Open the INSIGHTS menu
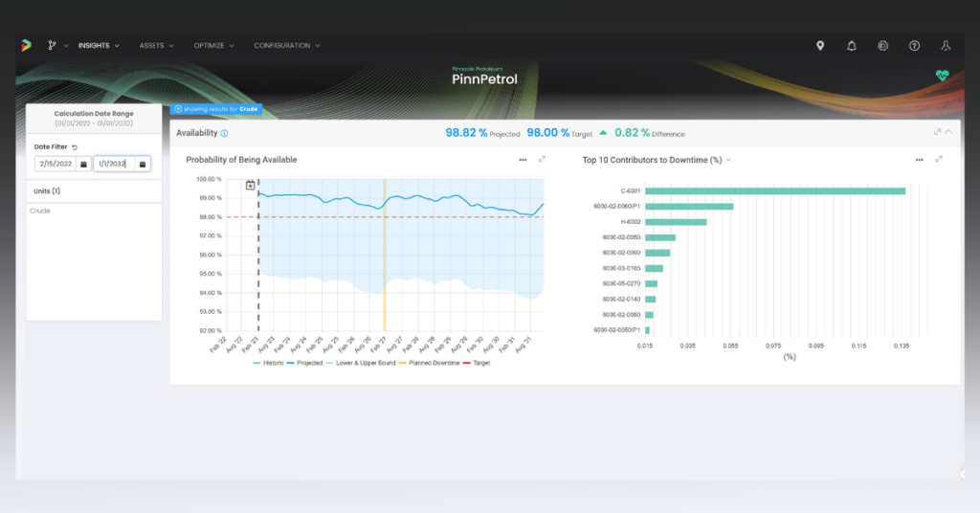Viewport: 980px width, 513px height. click(x=99, y=46)
